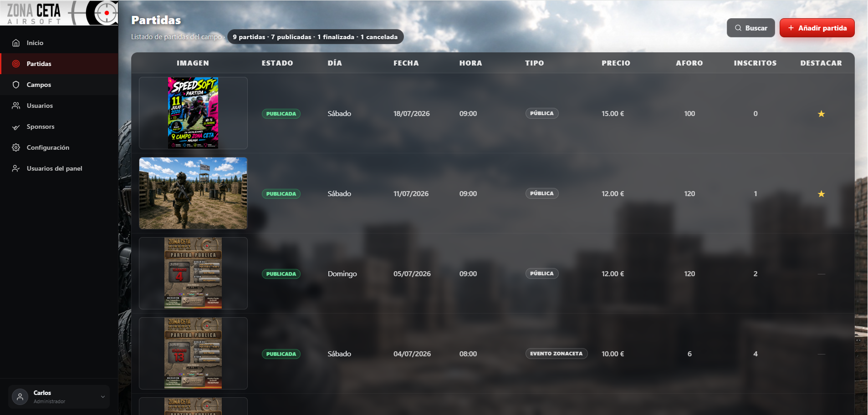
Task: Click the date 04/07/2026
Action: (412, 354)
